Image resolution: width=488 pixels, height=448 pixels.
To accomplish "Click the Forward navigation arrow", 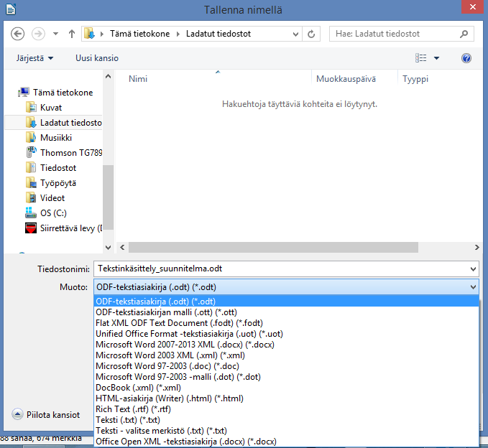I will click(38, 34).
